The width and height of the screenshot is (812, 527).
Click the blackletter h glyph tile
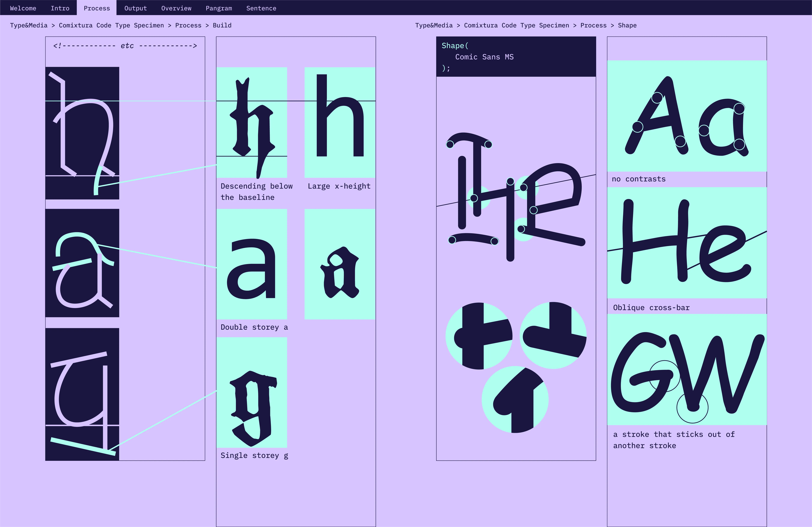click(x=252, y=122)
